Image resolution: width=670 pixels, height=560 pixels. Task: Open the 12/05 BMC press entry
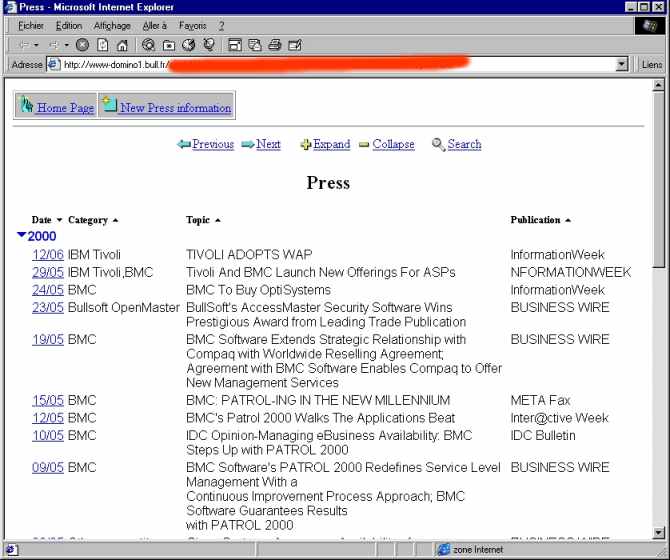[x=48, y=418]
